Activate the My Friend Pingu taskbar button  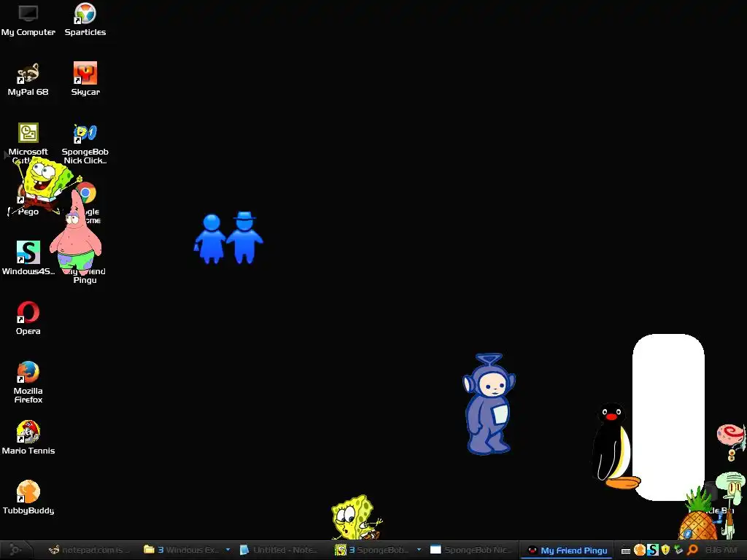click(567, 551)
